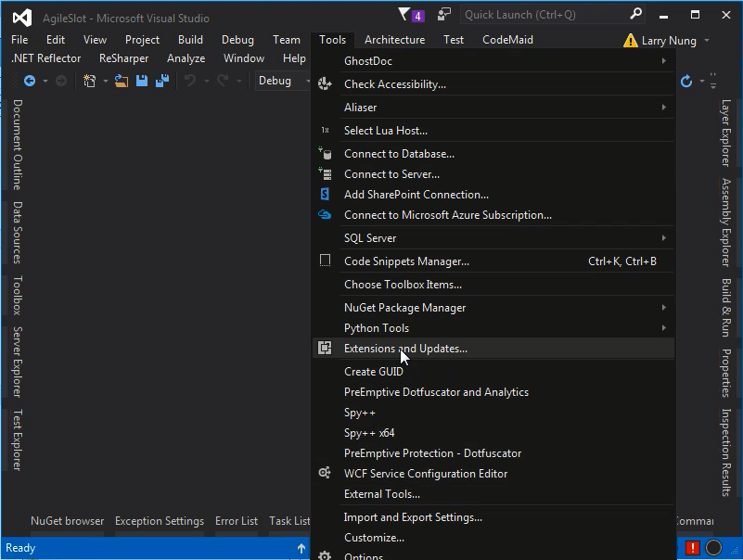Click the Navigate Forward arrow icon
Viewport: 743px width, 560px height.
coord(61,81)
